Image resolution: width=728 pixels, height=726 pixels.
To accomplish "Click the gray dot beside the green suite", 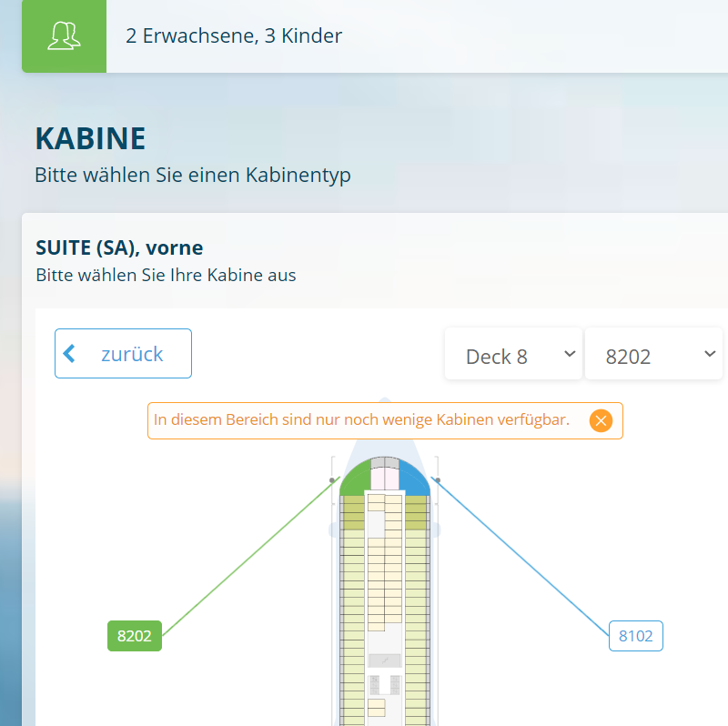I will tap(332, 479).
